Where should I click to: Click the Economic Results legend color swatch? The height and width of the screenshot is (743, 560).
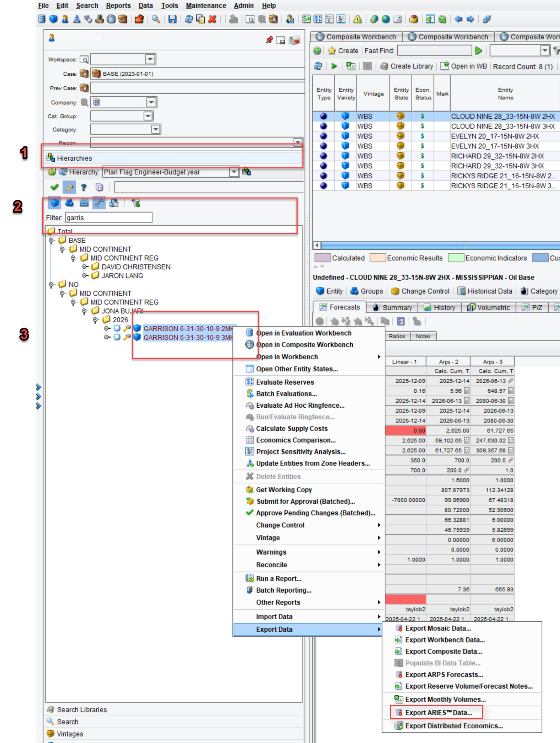coord(377,258)
